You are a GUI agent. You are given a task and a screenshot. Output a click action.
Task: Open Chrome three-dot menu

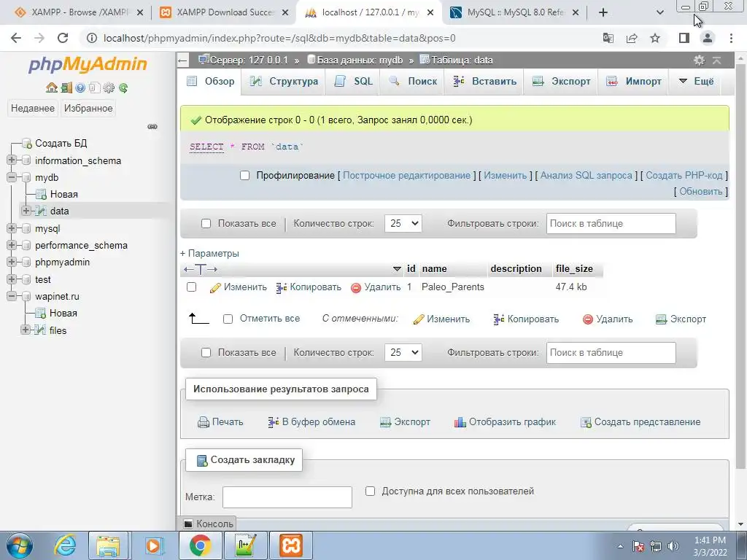(x=731, y=38)
